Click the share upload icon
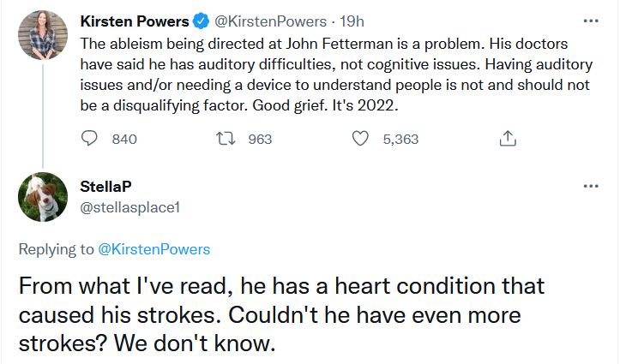The height and width of the screenshot is (364, 620). [x=507, y=138]
